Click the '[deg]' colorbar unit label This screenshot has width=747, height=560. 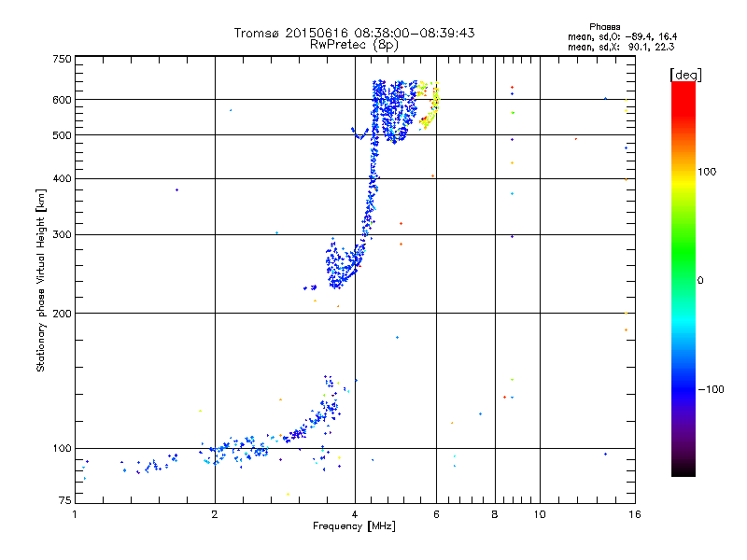coord(685,75)
